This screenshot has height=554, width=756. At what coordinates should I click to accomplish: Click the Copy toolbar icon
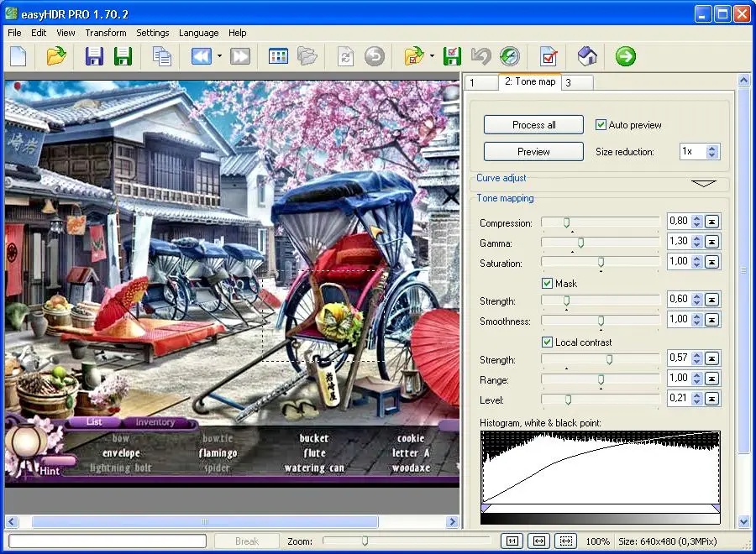(x=161, y=56)
